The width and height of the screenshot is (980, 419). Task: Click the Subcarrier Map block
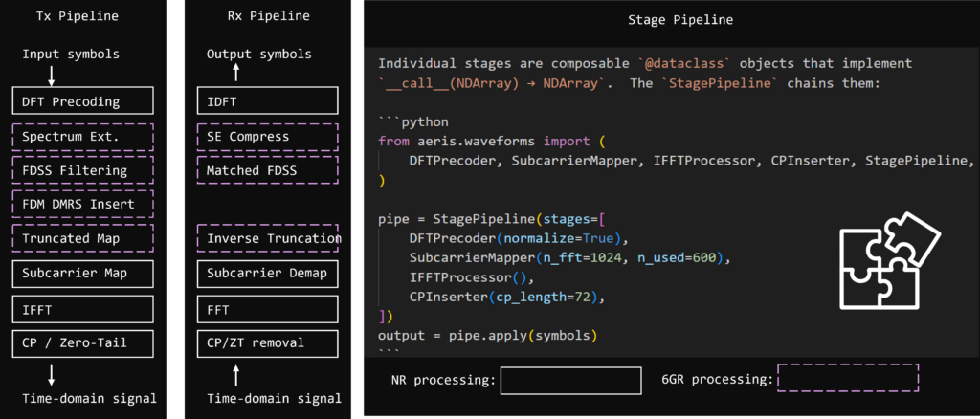(x=83, y=274)
